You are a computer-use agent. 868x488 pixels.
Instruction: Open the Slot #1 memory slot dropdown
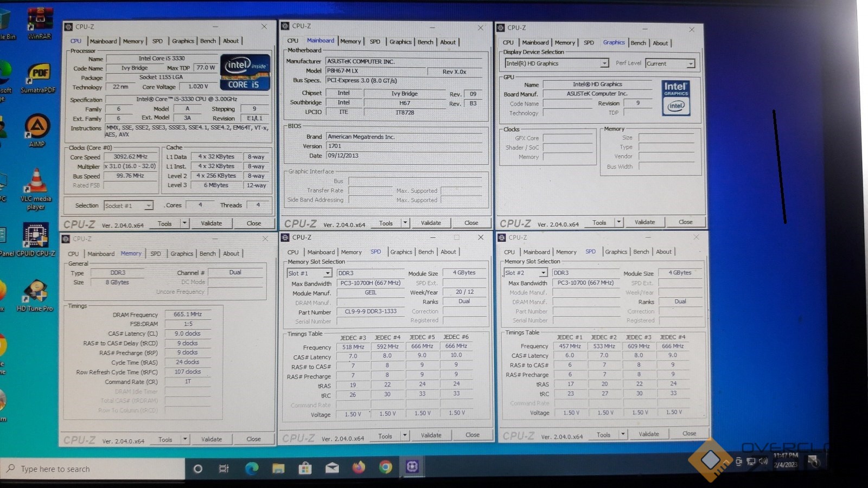(327, 273)
